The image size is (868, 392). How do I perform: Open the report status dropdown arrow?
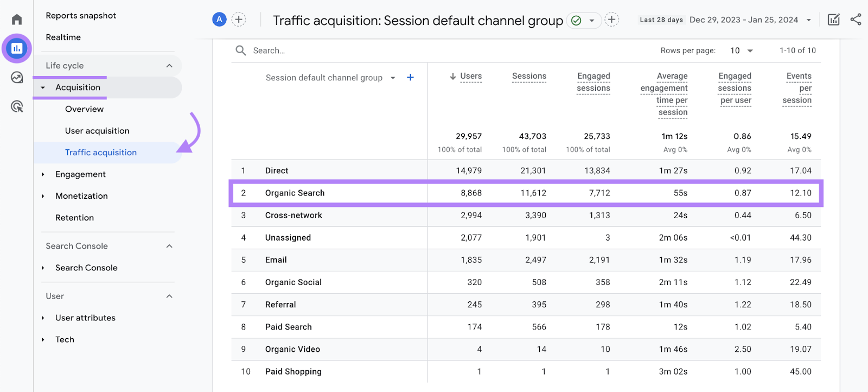point(592,21)
